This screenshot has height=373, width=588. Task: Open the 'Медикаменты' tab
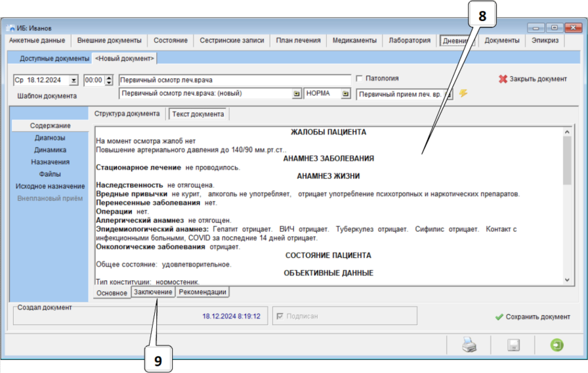(354, 41)
